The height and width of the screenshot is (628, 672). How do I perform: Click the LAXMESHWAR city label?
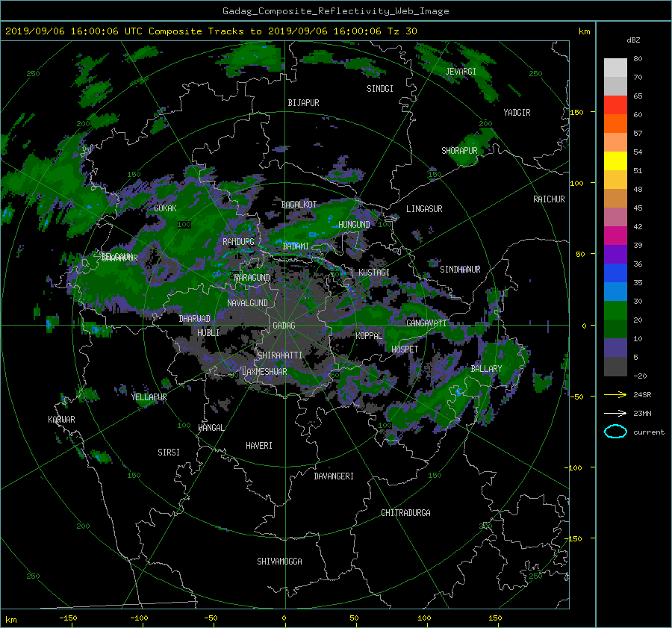(264, 372)
